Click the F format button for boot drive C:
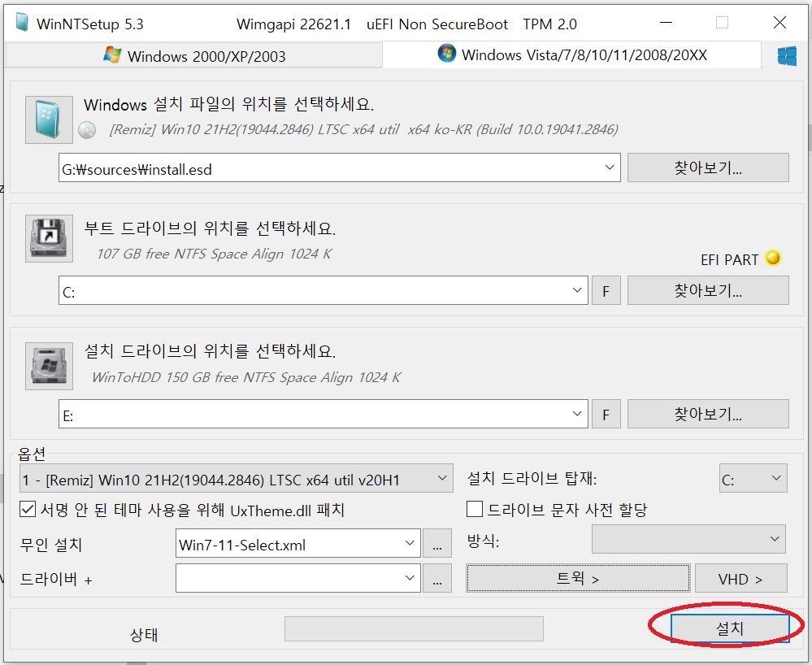This screenshot has height=665, width=812. point(606,290)
